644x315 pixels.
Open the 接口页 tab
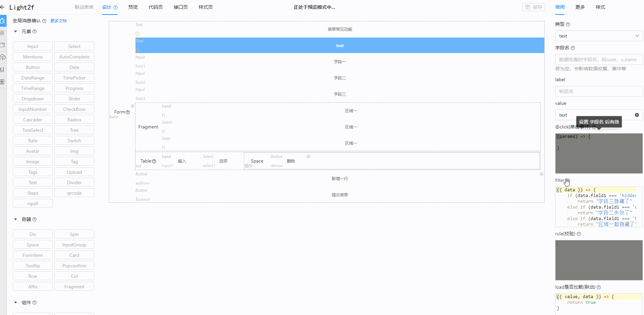[181, 7]
